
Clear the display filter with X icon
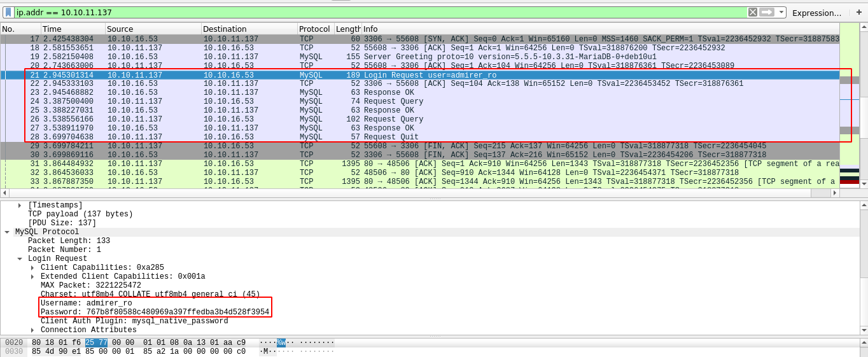753,12
